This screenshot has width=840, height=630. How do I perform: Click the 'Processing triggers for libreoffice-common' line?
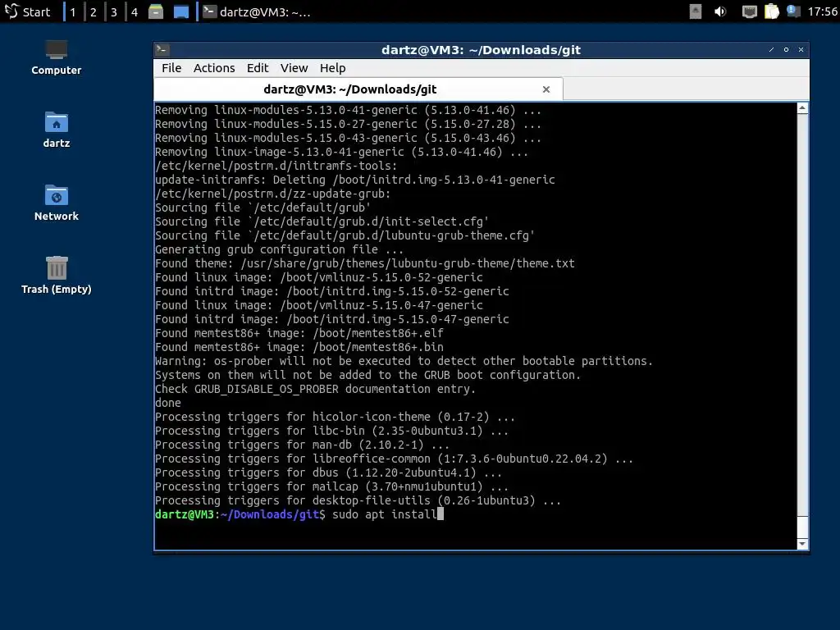point(394,459)
